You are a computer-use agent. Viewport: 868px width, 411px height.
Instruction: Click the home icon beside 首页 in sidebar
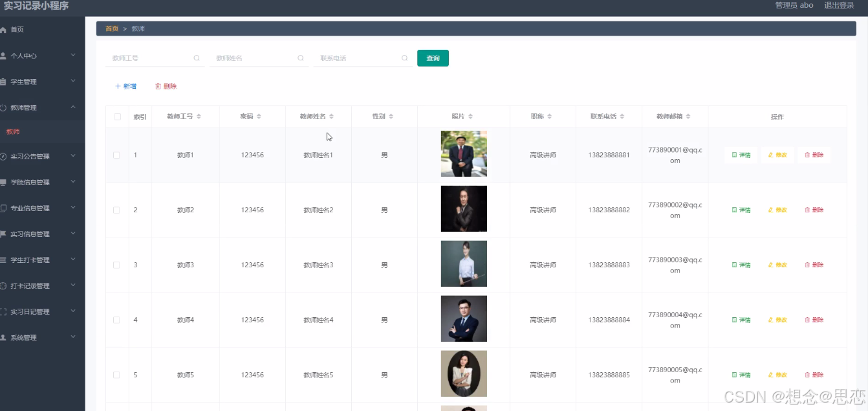[3, 30]
